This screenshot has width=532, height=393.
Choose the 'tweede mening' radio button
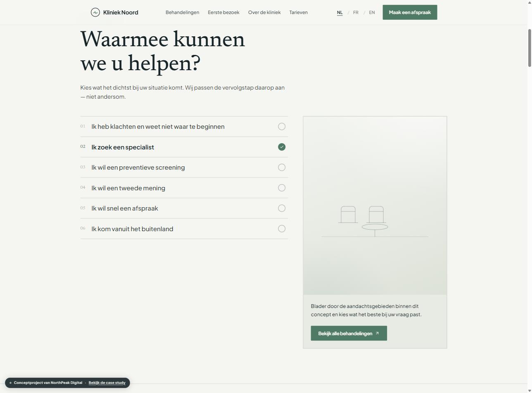click(282, 188)
